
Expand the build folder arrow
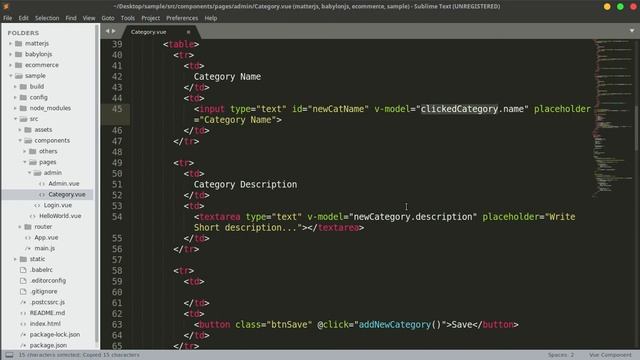point(16,87)
